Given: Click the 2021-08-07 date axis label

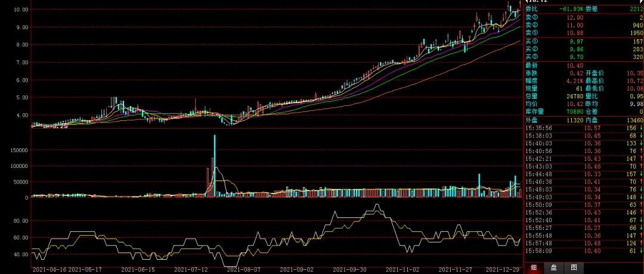Looking at the screenshot, I should pyautogui.click(x=243, y=270).
